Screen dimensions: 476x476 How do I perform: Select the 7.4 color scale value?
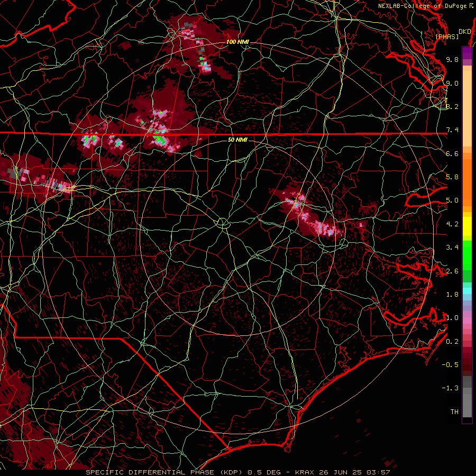[452, 130]
